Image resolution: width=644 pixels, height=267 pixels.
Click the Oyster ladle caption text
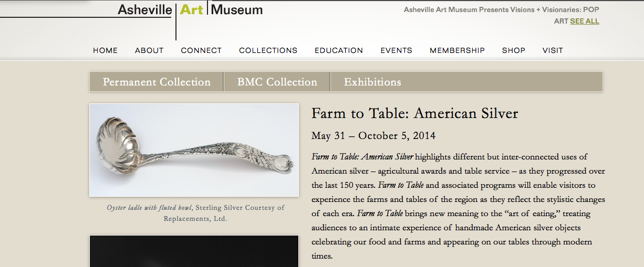[x=195, y=213]
